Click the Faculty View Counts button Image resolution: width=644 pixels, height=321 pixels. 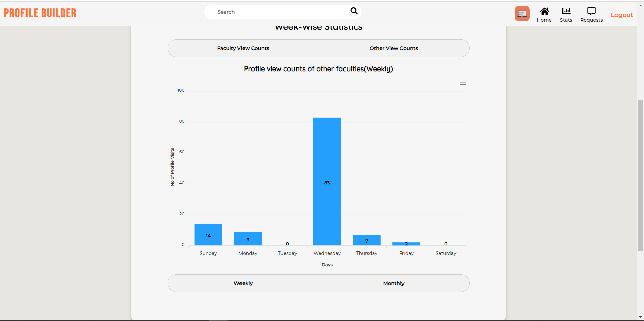pyautogui.click(x=243, y=48)
